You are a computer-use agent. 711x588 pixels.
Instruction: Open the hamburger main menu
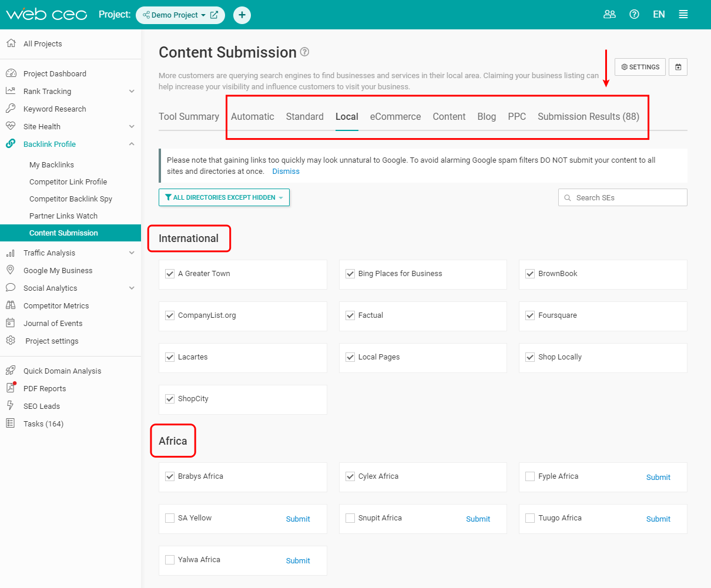click(x=683, y=15)
